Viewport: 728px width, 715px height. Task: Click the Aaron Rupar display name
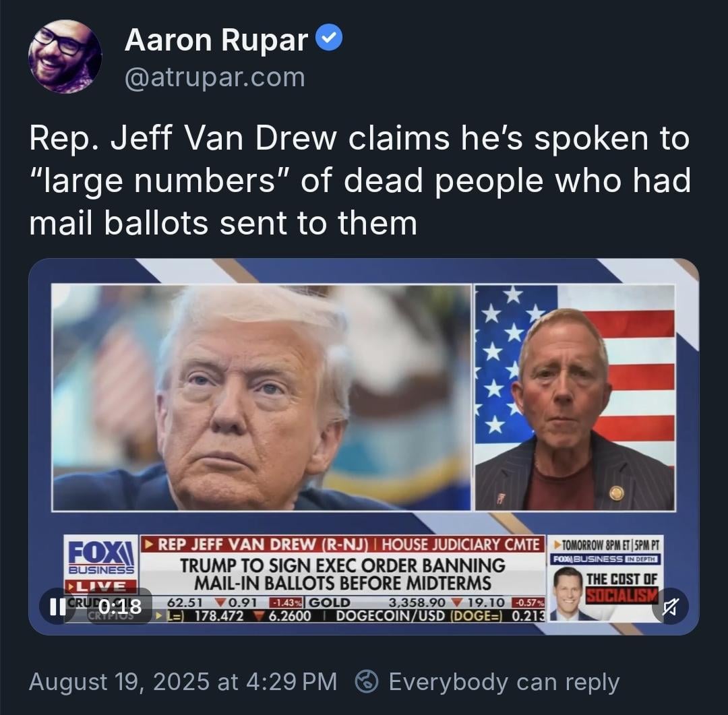(x=216, y=40)
